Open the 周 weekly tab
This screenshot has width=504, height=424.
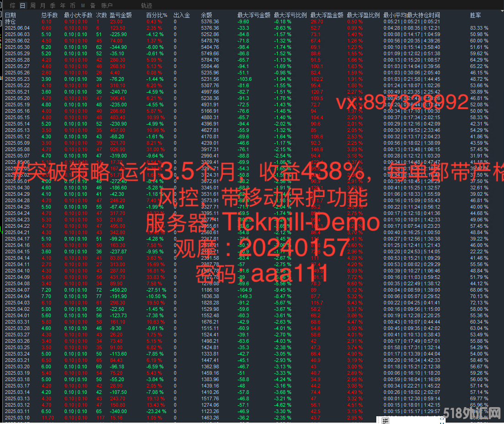tap(33, 5)
